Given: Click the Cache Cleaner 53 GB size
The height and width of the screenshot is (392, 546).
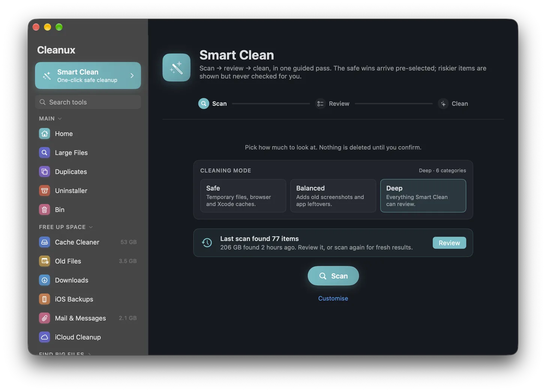Looking at the screenshot, I should click(x=129, y=242).
